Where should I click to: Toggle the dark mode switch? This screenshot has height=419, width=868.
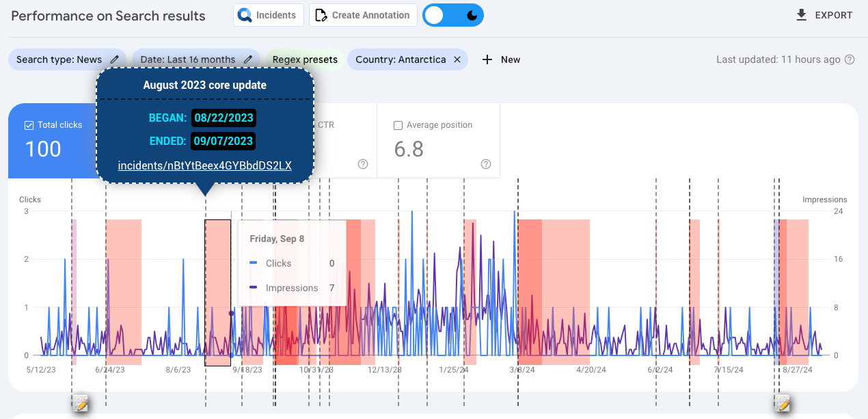coord(452,15)
